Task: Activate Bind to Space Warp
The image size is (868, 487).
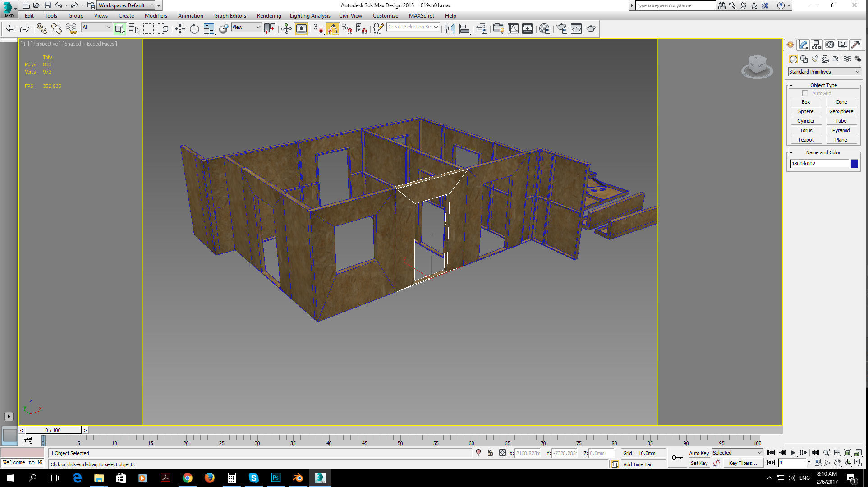Action: pyautogui.click(x=71, y=29)
